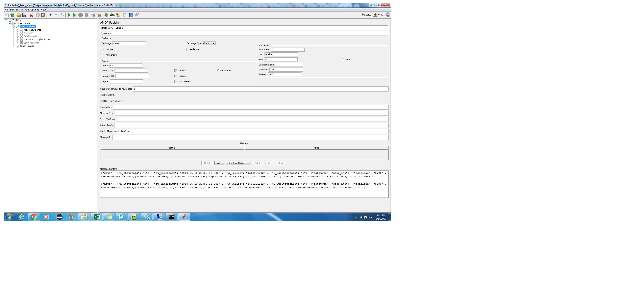The height and width of the screenshot is (285, 644).
Task: Click the Host input field
Action: tap(281, 54)
